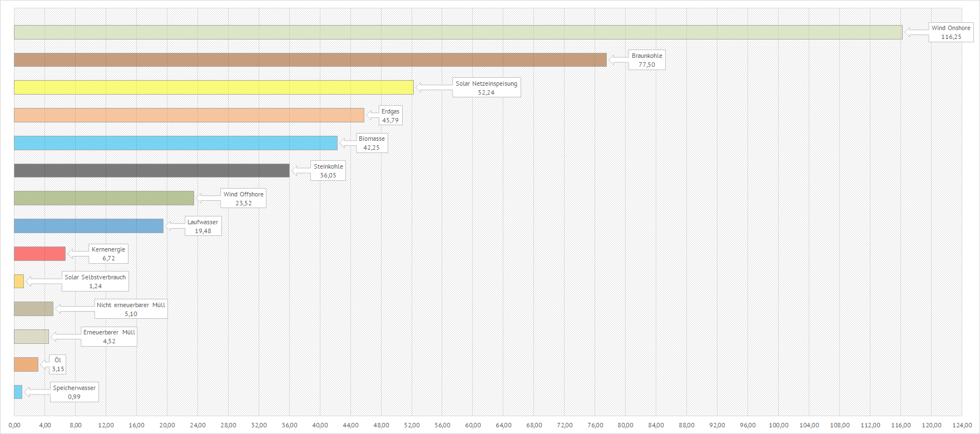The width and height of the screenshot is (980, 434).
Task: Click the red Kernenergie bar
Action: [x=39, y=254]
